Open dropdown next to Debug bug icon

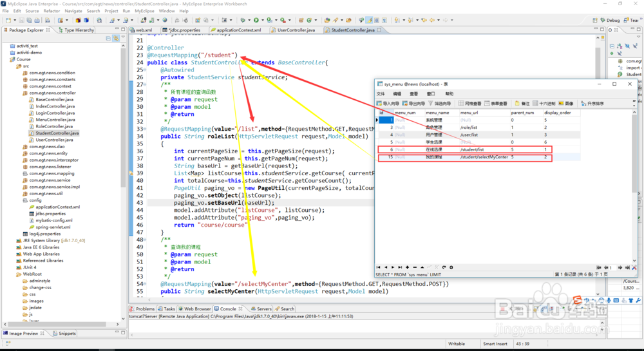[x=249, y=20]
